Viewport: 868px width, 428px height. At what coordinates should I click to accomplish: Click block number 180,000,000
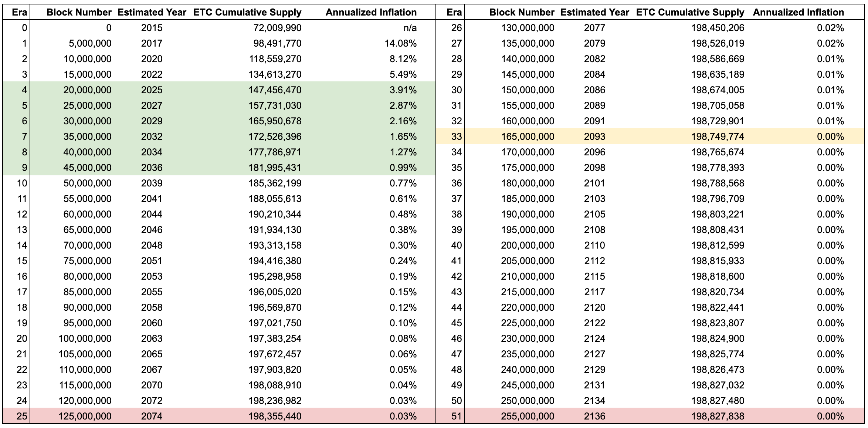528,183
